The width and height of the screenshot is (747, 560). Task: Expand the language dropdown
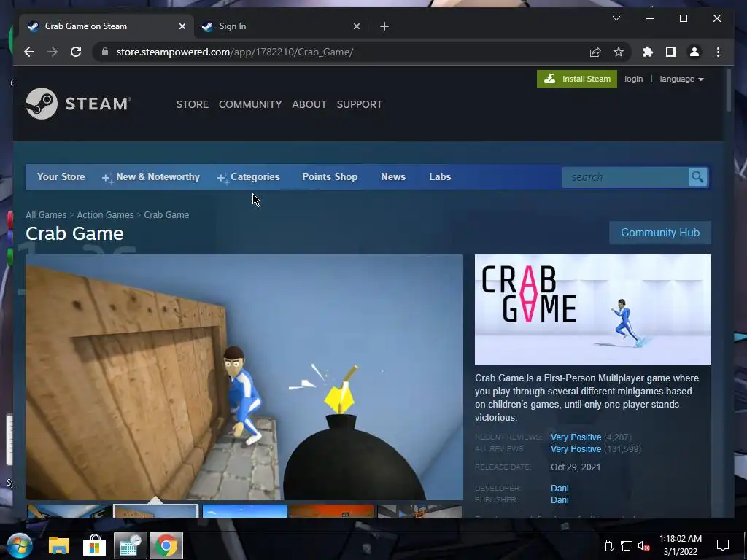[681, 79]
